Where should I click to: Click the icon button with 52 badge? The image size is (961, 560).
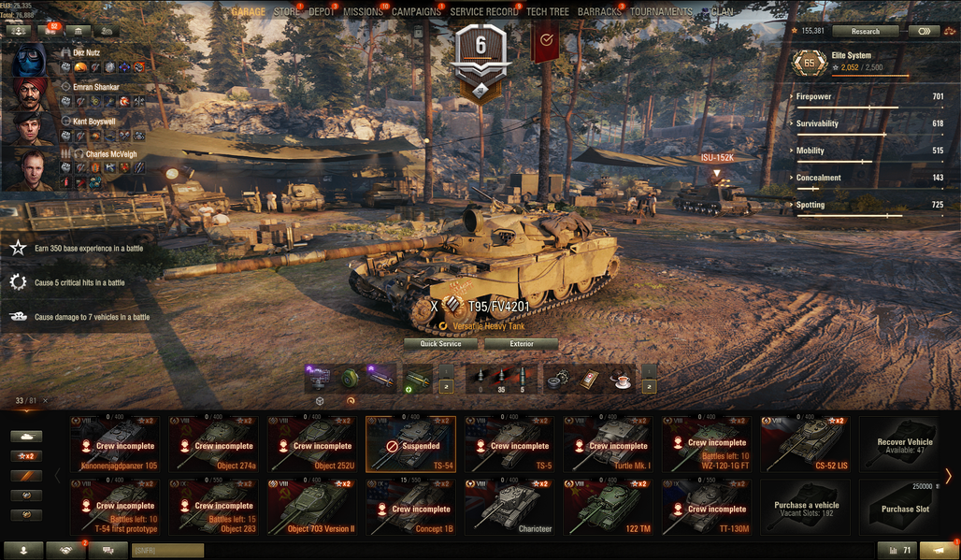click(x=51, y=30)
